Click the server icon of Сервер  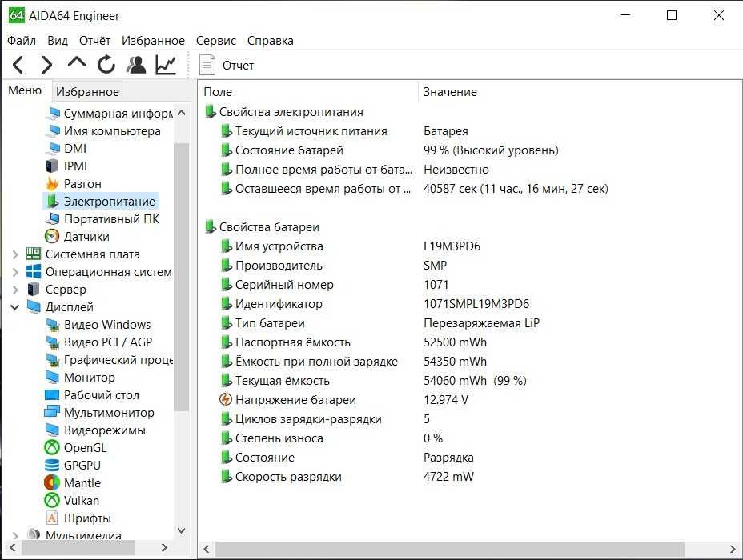click(33, 290)
